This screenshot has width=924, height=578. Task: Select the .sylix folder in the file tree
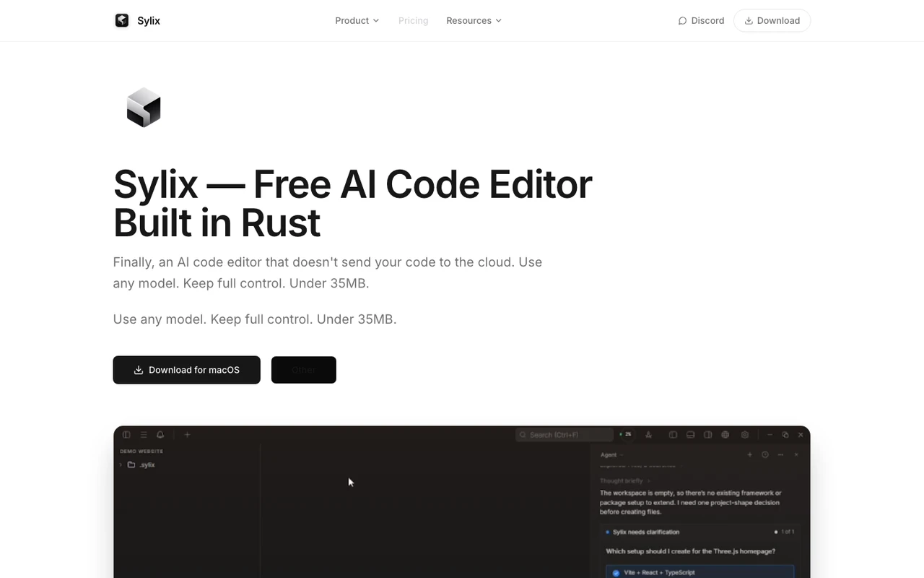pos(141,465)
